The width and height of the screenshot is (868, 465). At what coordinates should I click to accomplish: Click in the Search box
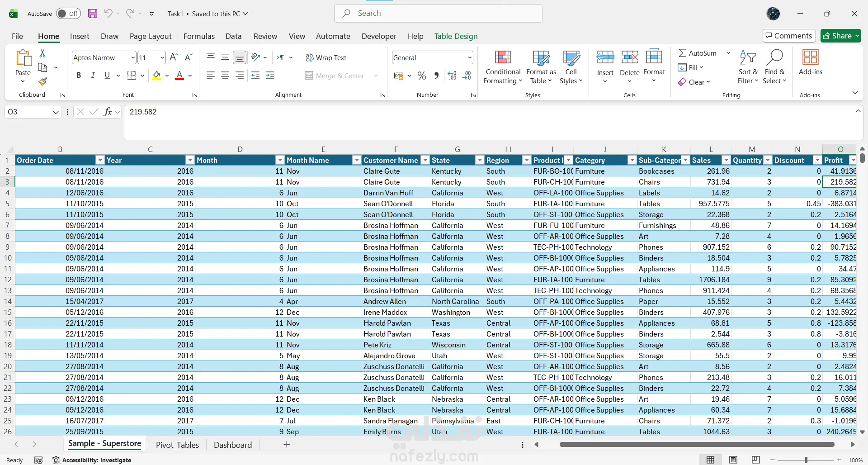tap(439, 14)
